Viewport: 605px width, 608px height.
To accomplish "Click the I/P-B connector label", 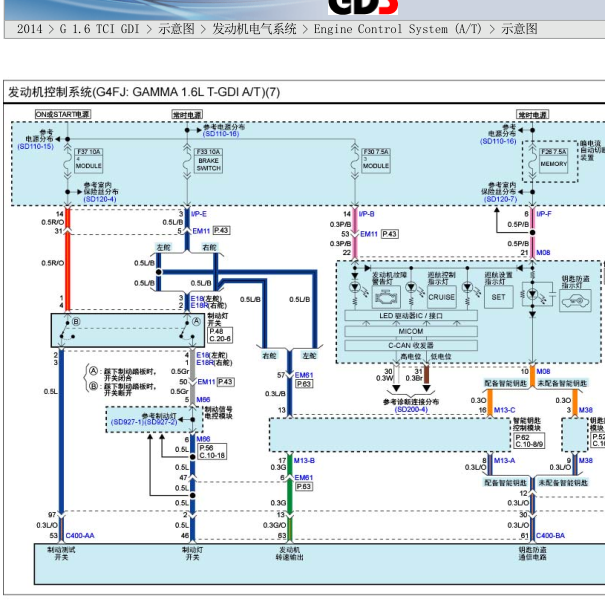I will (x=366, y=214).
